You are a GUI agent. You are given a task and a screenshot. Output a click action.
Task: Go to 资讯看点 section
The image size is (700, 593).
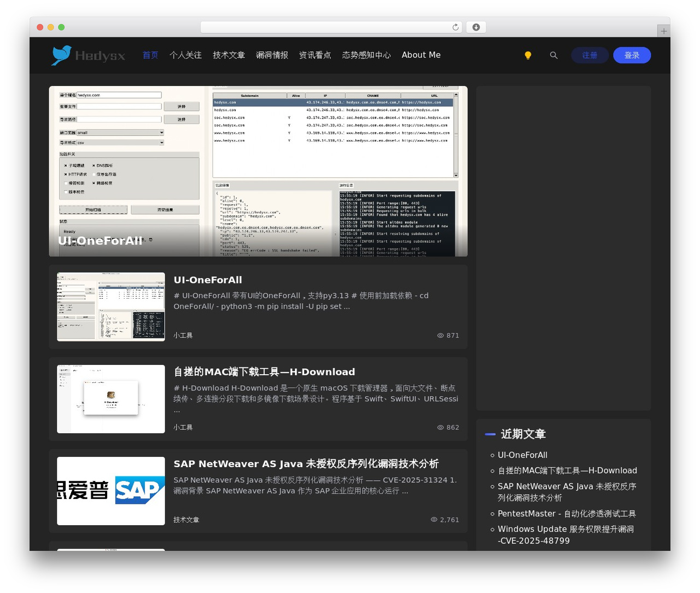click(x=315, y=55)
